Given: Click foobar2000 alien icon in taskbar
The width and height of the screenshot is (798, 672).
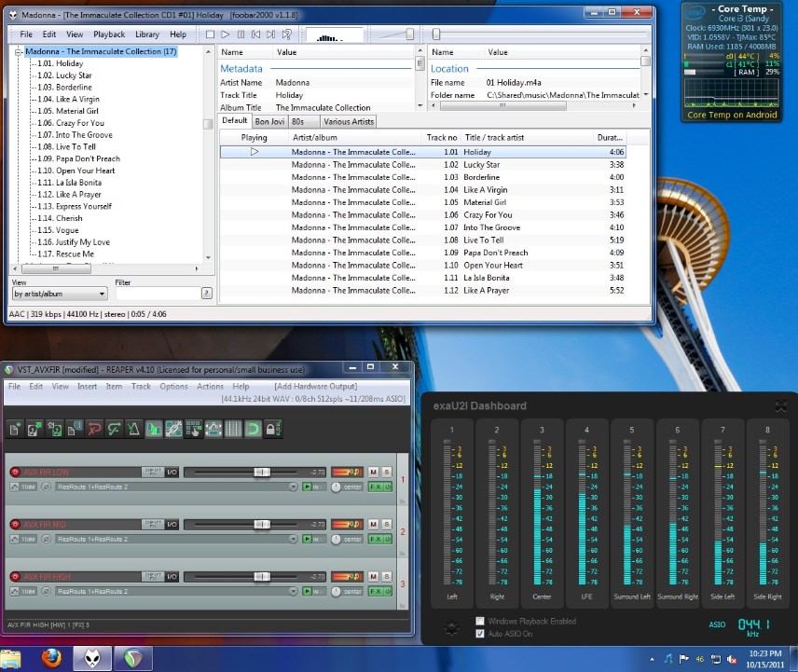Looking at the screenshot, I should pos(92,658).
